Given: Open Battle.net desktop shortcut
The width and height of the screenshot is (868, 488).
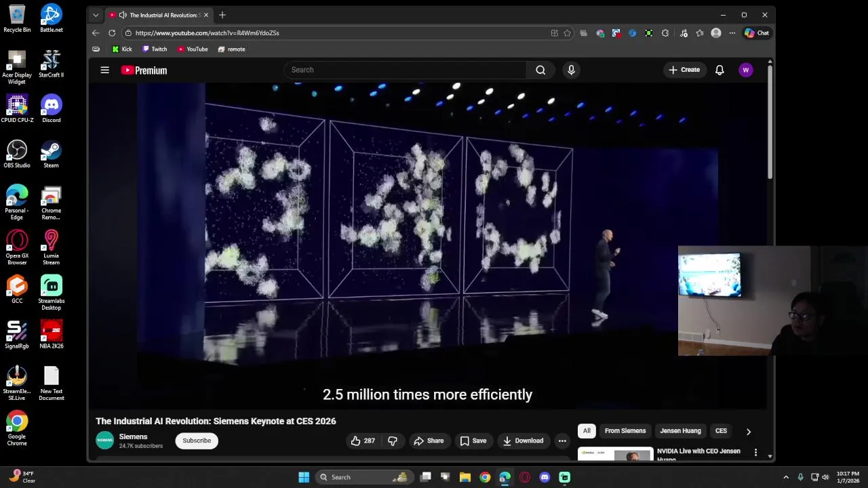Looking at the screenshot, I should coord(52,18).
